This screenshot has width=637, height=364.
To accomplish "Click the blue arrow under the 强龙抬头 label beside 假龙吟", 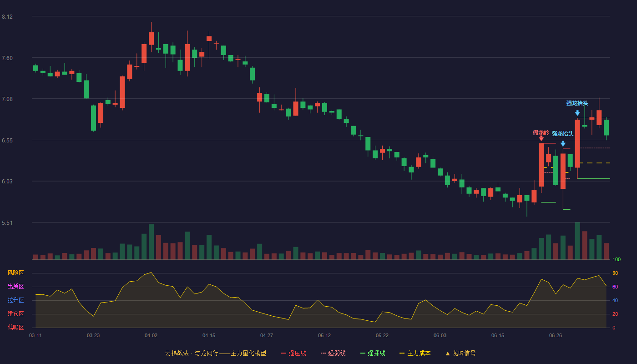I will tap(563, 144).
